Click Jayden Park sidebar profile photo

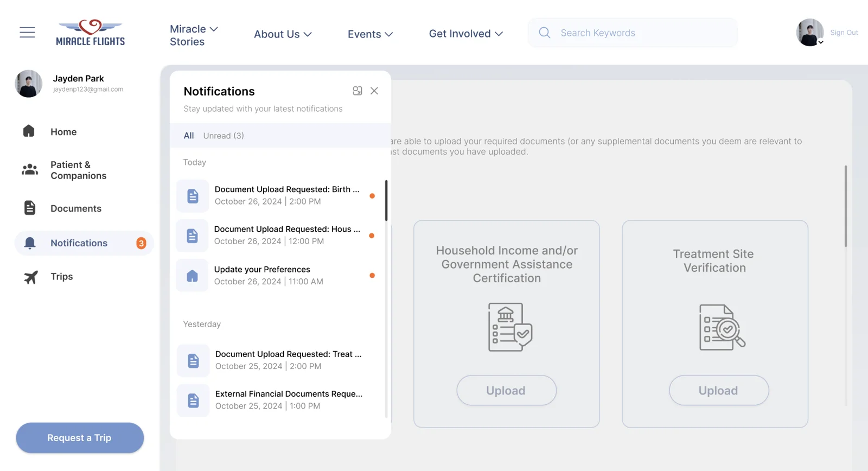(x=29, y=84)
